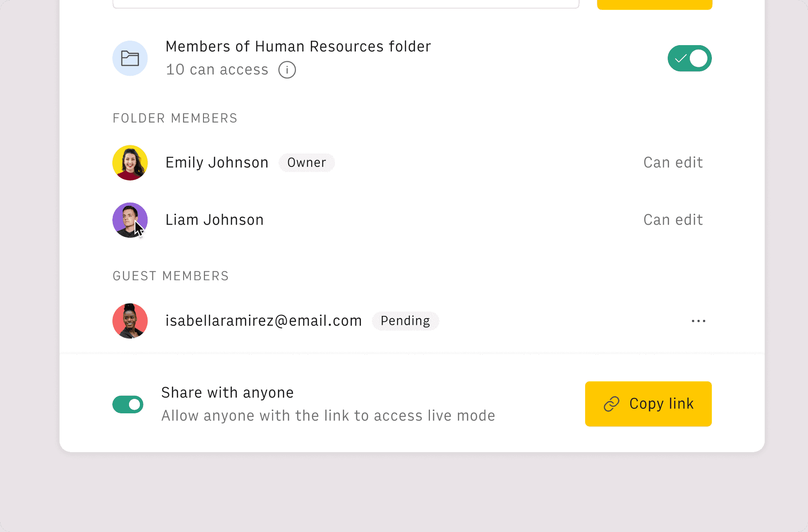Click the chain link icon in Copy link
Screen dimensions: 808x532
click(611, 404)
